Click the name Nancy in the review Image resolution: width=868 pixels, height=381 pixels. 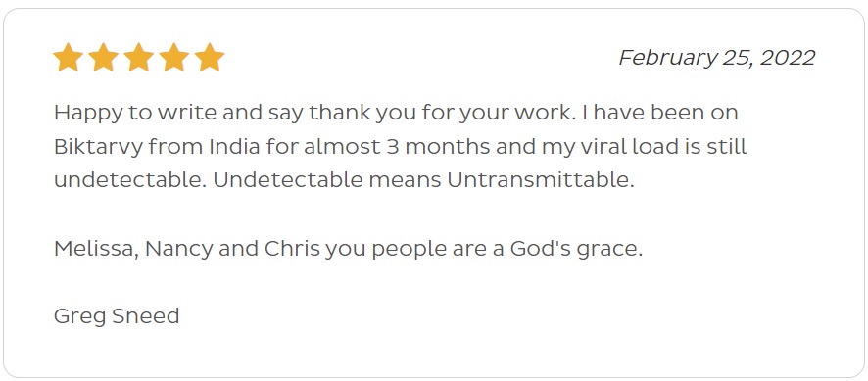[179, 250]
